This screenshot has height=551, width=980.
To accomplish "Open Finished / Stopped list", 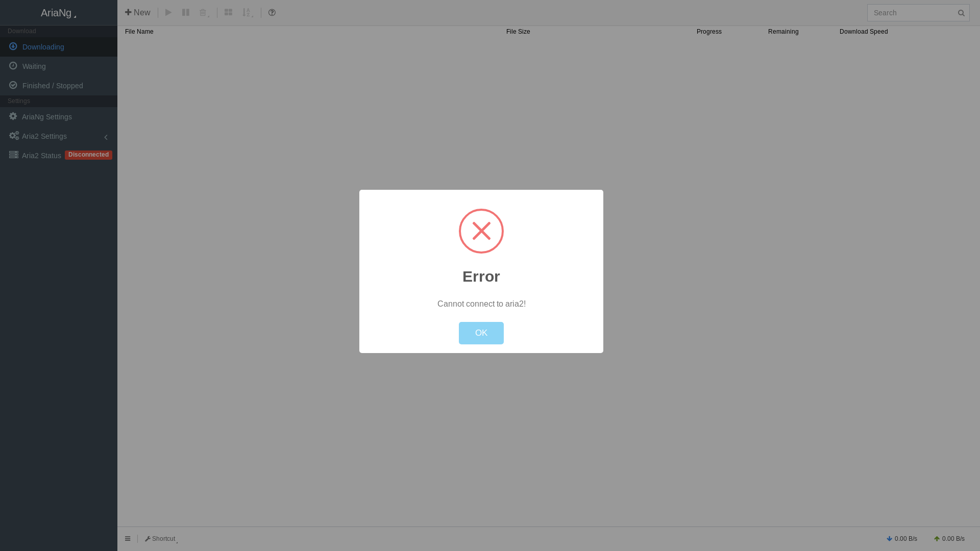I will 59,86.
